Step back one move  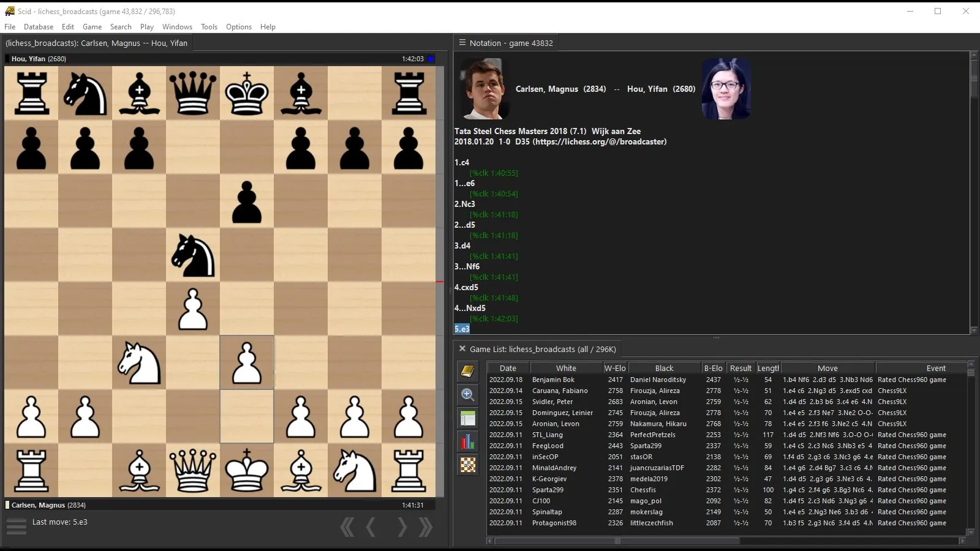point(371,527)
